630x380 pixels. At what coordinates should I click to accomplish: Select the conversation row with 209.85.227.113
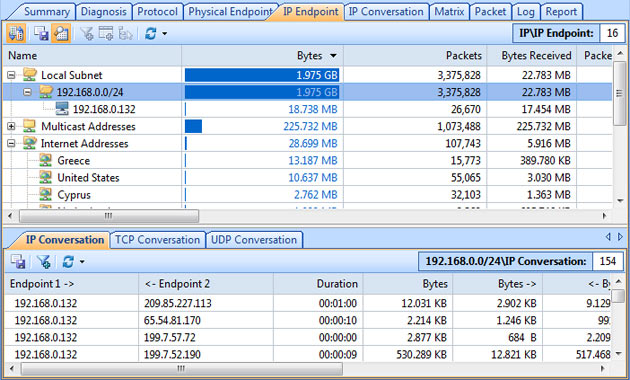pos(307,303)
